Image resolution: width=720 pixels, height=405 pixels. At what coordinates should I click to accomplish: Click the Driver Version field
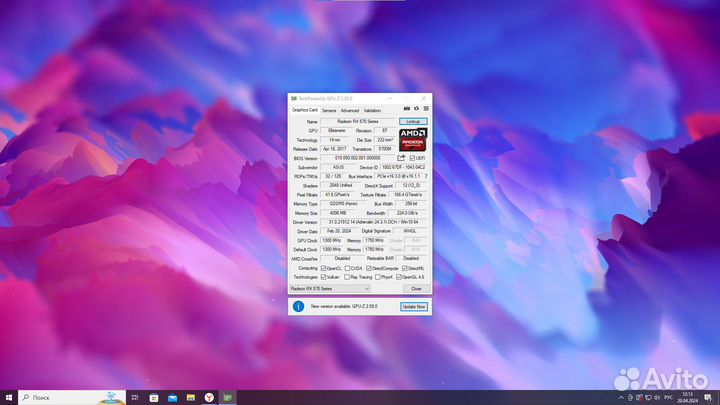click(374, 222)
